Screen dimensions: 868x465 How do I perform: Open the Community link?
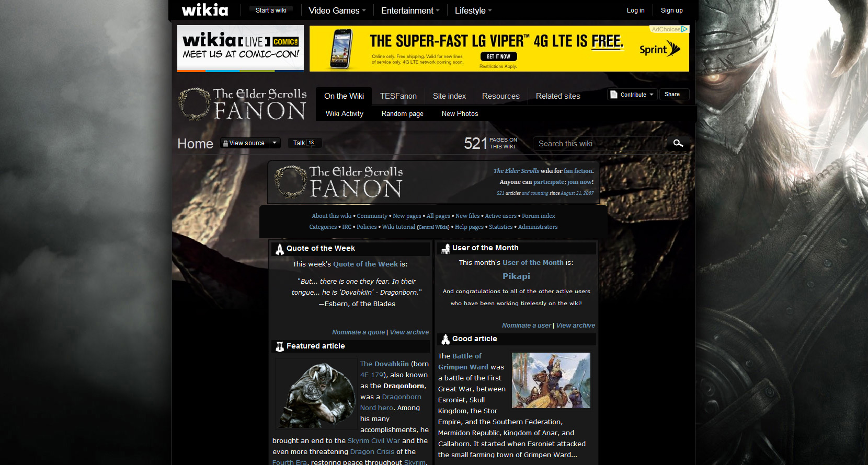click(372, 216)
